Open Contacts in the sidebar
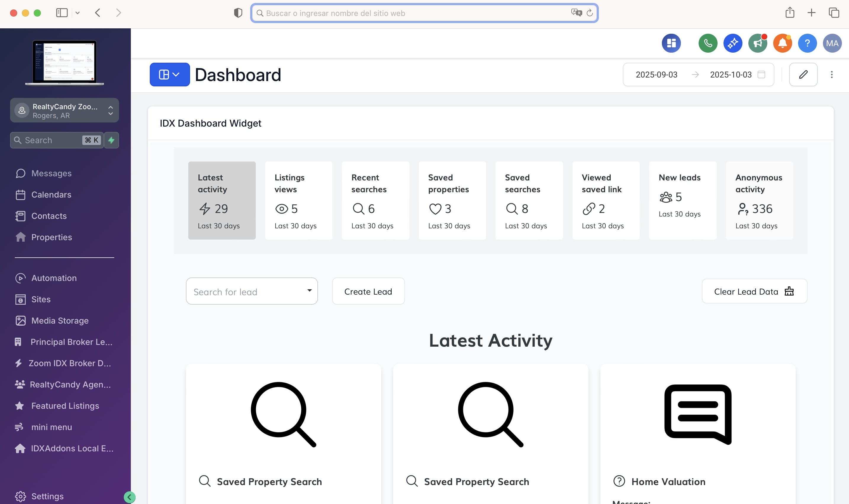849x504 pixels. tap(49, 216)
